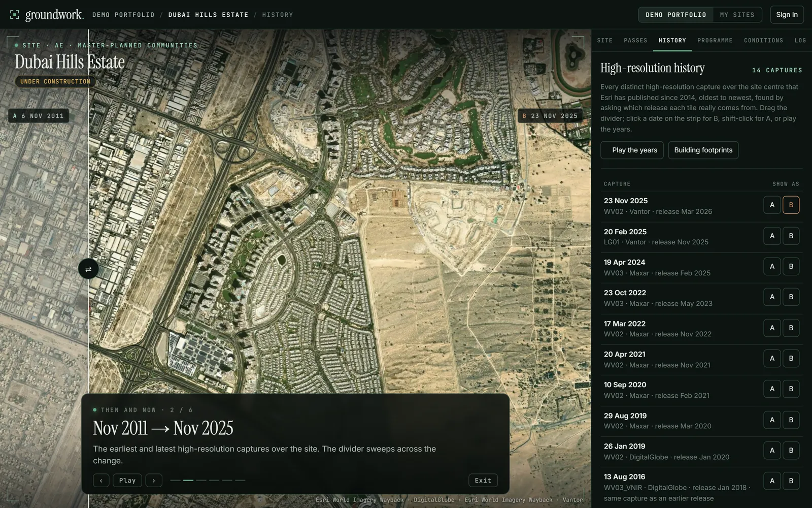
Task: Set 23 Nov 2025 capture as A
Action: coord(772,205)
